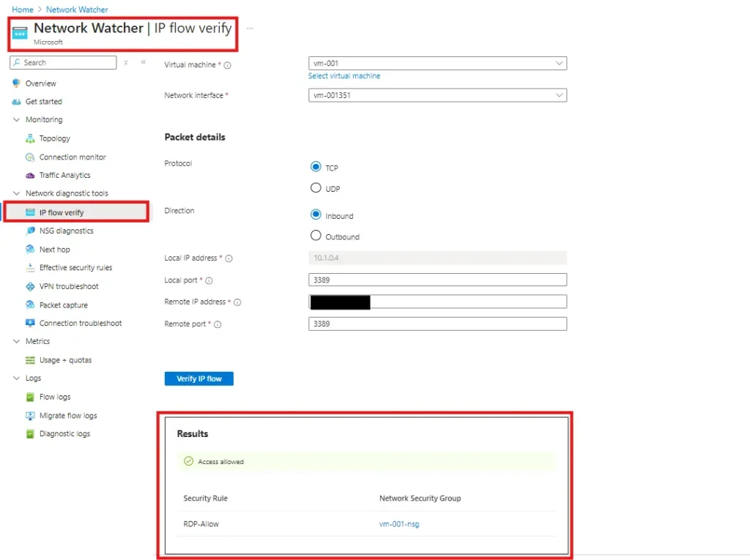Click the NSG diagnostics icon
The height and width of the screenshot is (560, 750).
(x=30, y=231)
